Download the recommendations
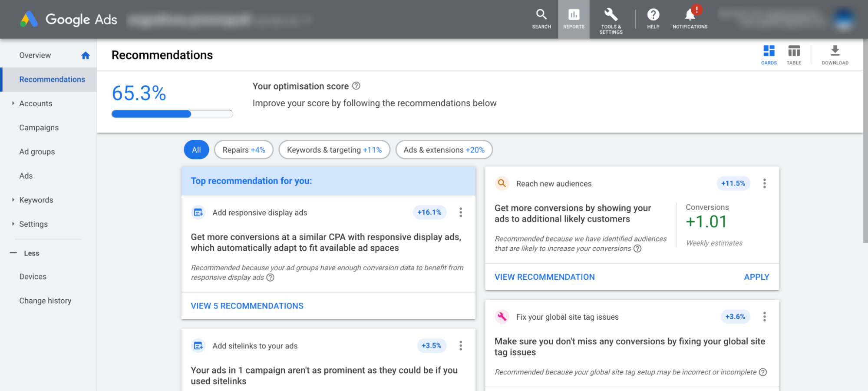868x391 pixels. (835, 55)
